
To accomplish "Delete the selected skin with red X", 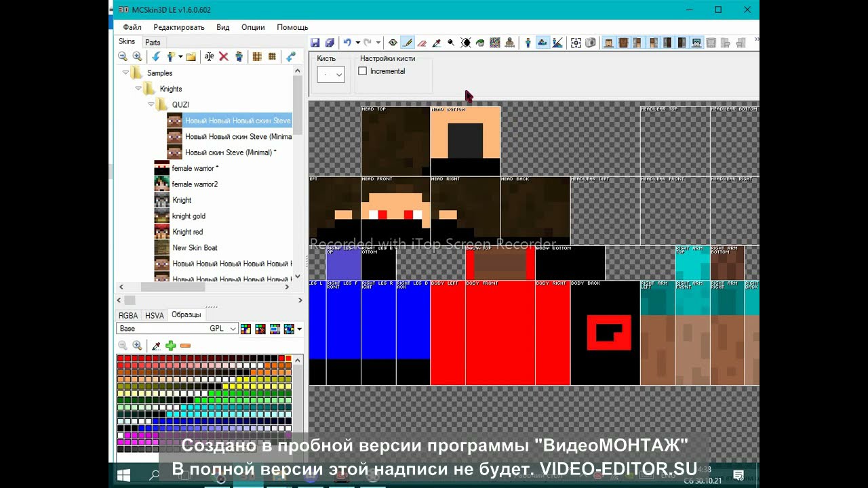I will 223,57.
